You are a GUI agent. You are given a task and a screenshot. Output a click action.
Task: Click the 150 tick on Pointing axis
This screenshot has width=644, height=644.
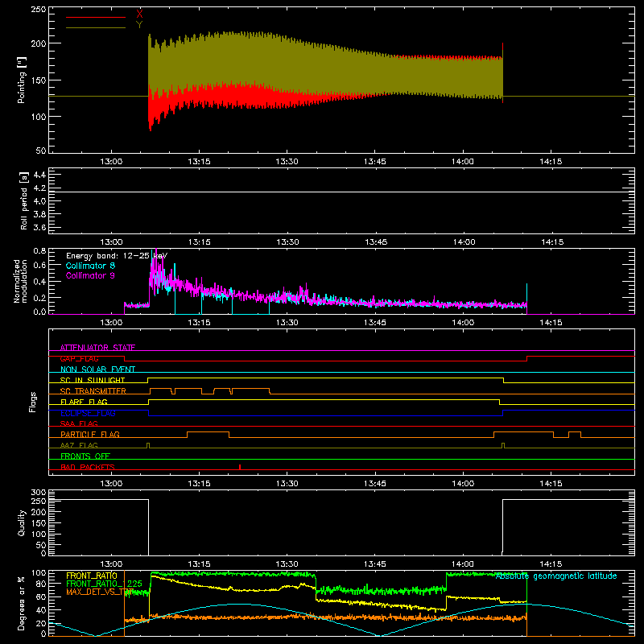tap(39, 80)
